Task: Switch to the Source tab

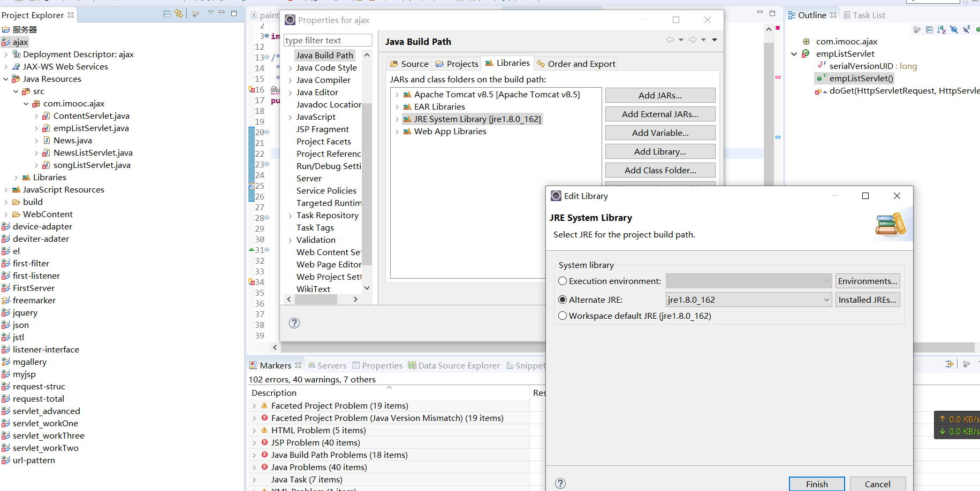Action: (x=409, y=64)
